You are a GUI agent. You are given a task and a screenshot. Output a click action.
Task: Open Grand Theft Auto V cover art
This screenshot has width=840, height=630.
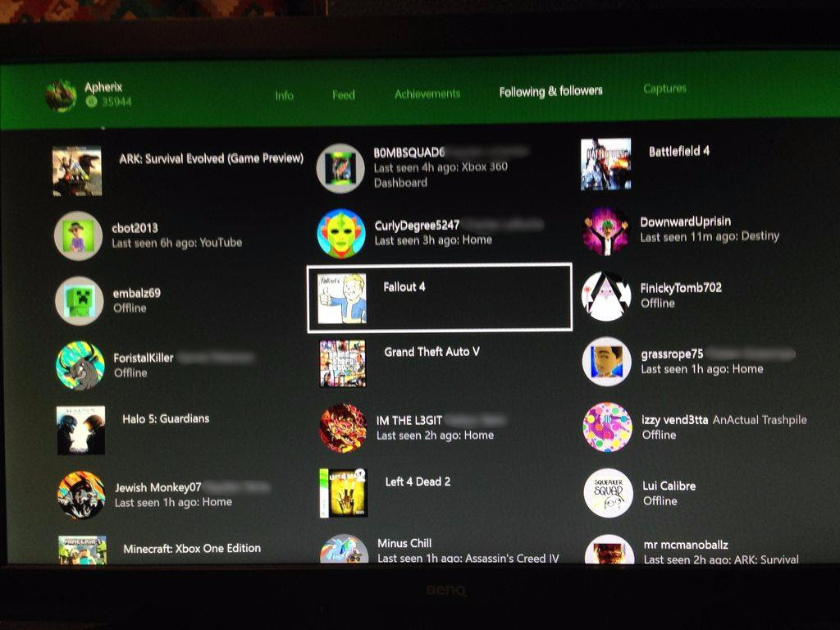click(x=343, y=363)
